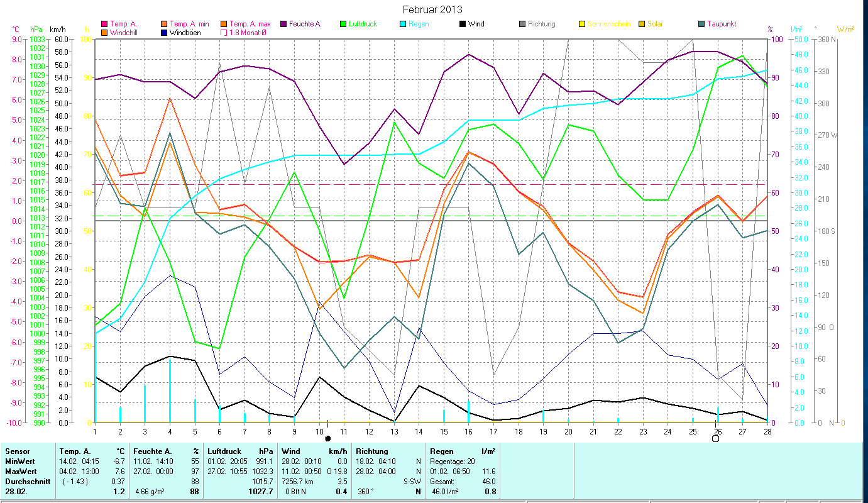868x503 pixels.
Task: Click the full moon marker below day 26
Action: (x=715, y=438)
